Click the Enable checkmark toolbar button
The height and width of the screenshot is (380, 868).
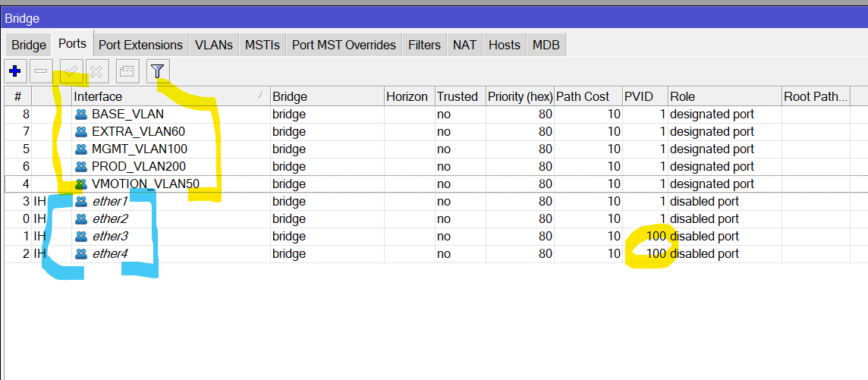pos(71,71)
